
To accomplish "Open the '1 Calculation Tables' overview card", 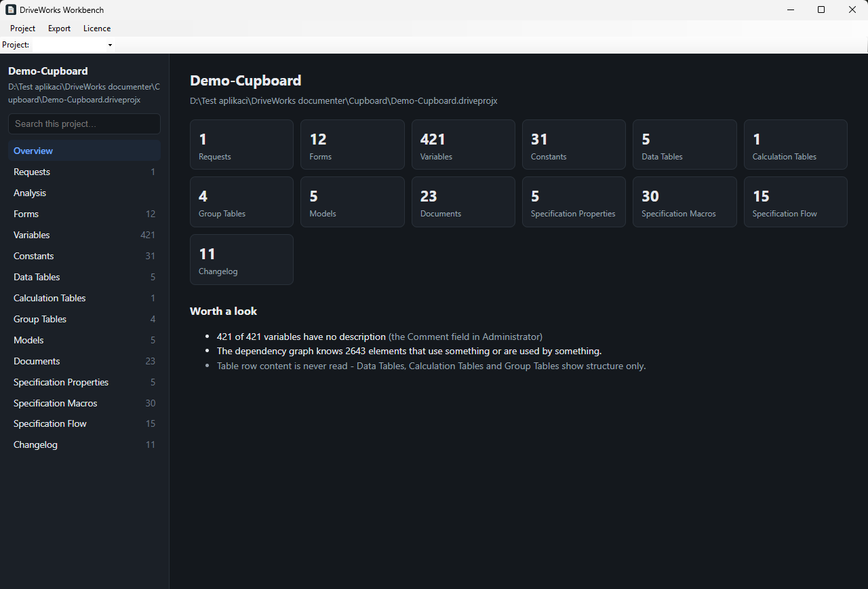I will [x=795, y=145].
